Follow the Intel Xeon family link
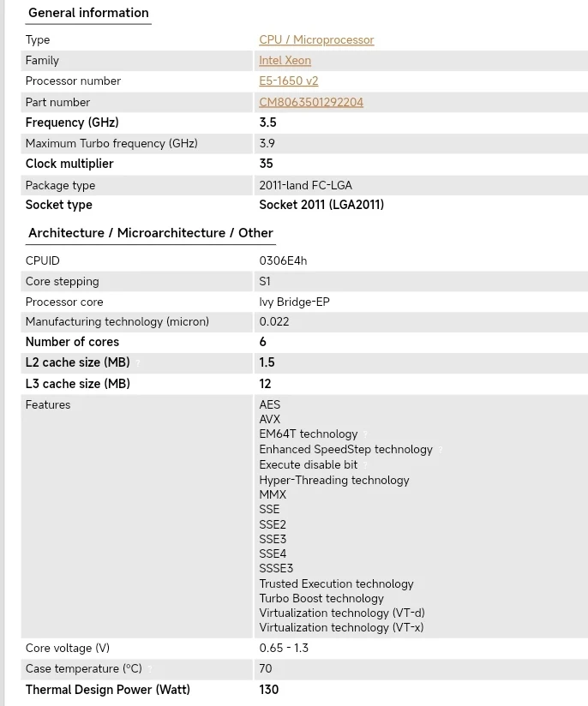Image resolution: width=588 pixels, height=706 pixels. pyautogui.click(x=285, y=61)
